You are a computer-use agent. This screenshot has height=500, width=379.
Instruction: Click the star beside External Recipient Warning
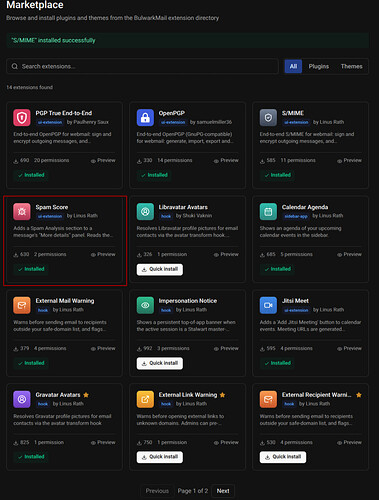tap(359, 395)
